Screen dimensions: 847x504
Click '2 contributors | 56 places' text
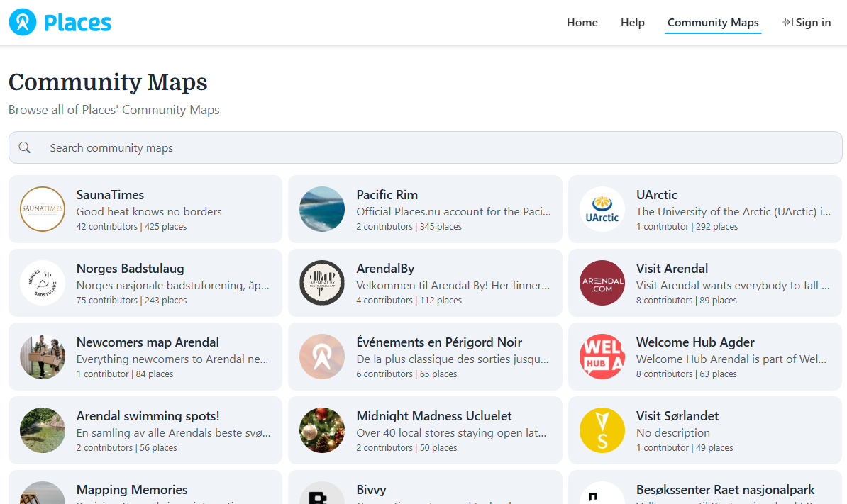126,448
